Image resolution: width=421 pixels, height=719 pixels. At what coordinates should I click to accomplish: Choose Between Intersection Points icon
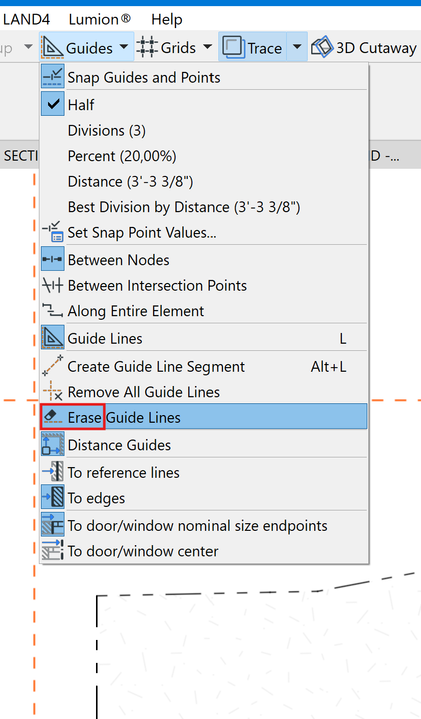53,286
